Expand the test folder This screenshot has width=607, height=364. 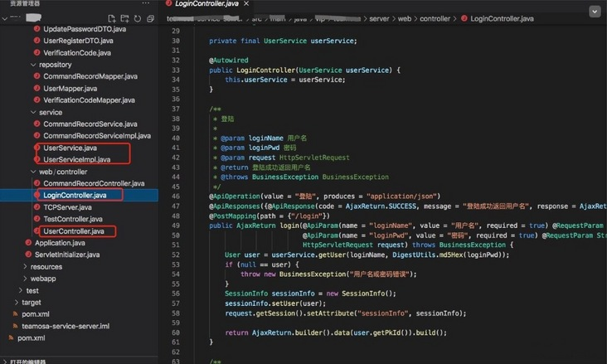click(x=21, y=290)
